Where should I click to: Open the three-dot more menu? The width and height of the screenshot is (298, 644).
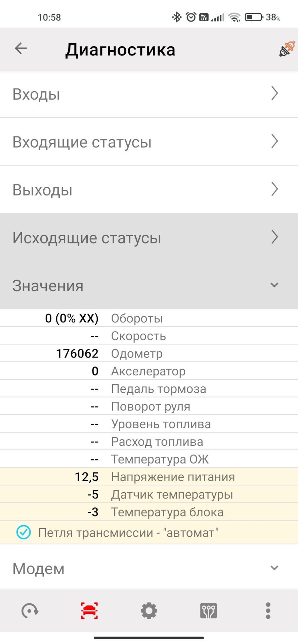click(268, 610)
